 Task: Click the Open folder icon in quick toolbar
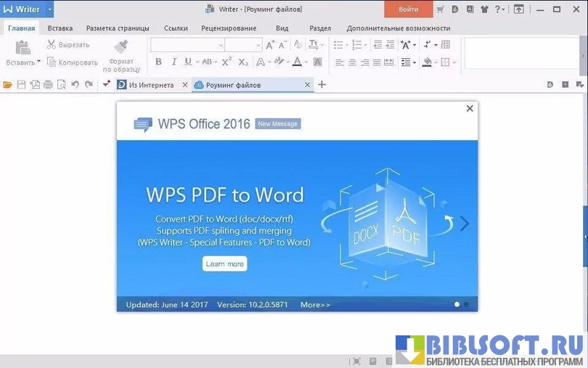click(8, 85)
